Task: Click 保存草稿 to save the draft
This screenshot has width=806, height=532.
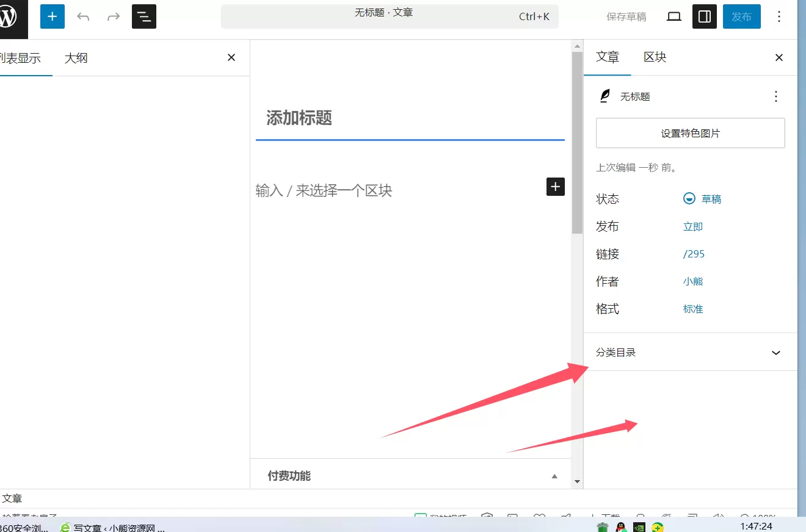Action: [626, 16]
